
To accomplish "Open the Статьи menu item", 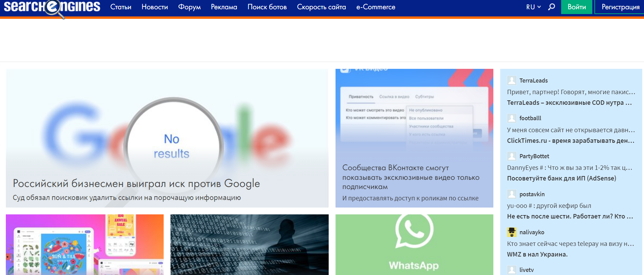I will (x=121, y=7).
